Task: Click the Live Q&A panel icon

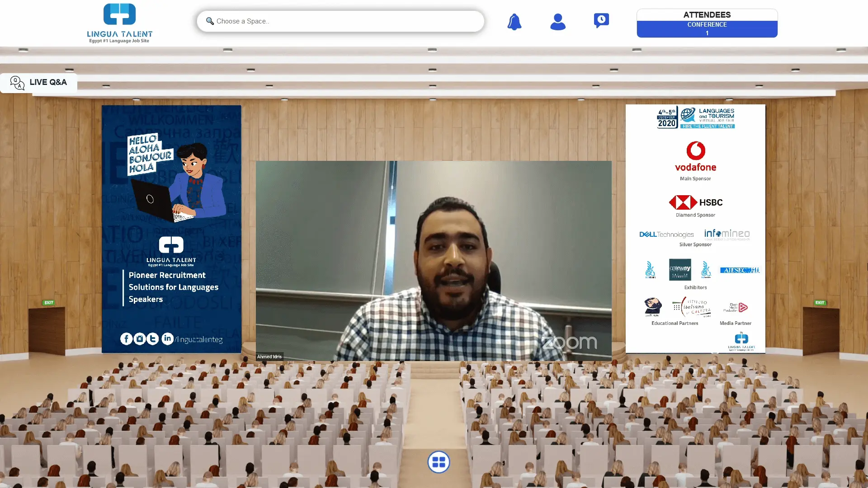Action: tap(17, 82)
